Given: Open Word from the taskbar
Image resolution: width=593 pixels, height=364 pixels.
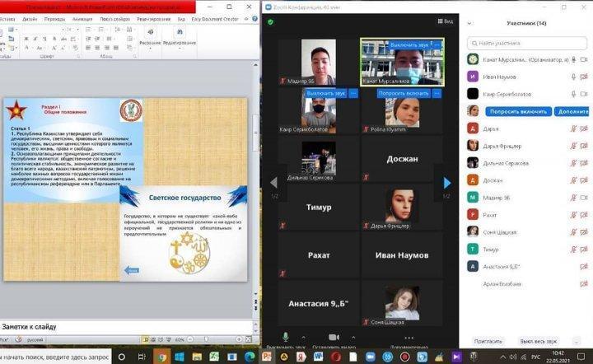Looking at the screenshot, I should [318, 357].
